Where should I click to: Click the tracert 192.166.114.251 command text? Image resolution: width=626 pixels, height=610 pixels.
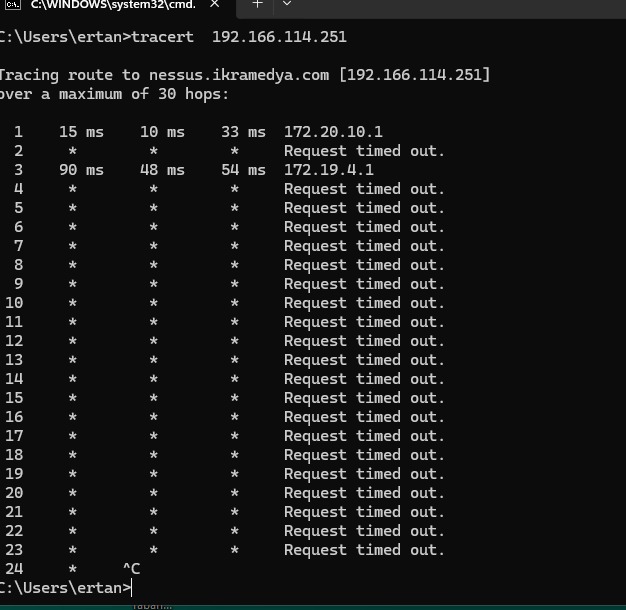coord(239,37)
